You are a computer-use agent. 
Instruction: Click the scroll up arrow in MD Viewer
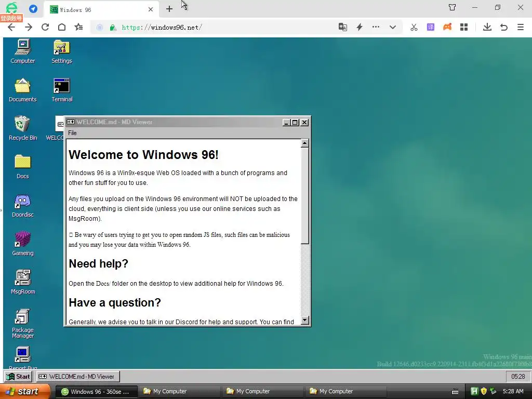304,143
